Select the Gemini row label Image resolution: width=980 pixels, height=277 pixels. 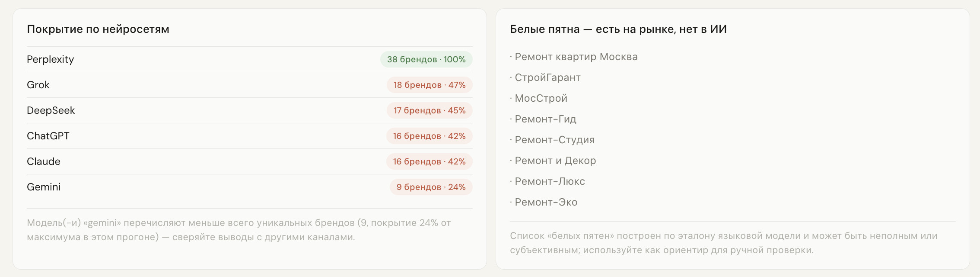(44, 187)
